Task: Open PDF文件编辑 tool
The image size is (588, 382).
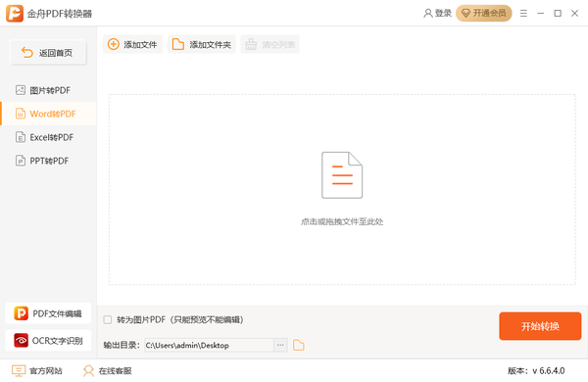Action: [x=48, y=313]
